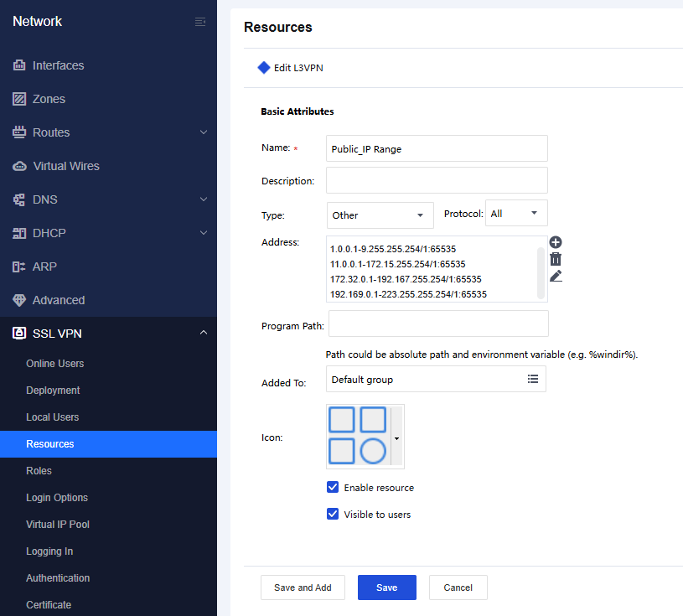Click the Description input field
The image size is (683, 616).
tap(437, 180)
